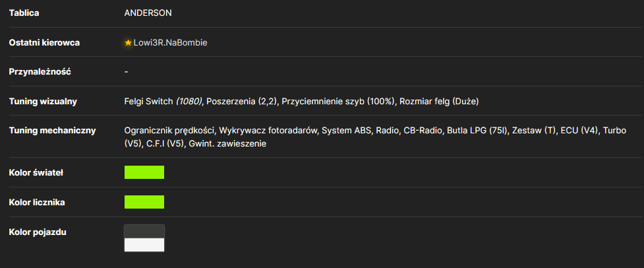Screen dimensions: 644x268
Task: Click the white Kolor pojazdu swatch
Action: [144, 245]
